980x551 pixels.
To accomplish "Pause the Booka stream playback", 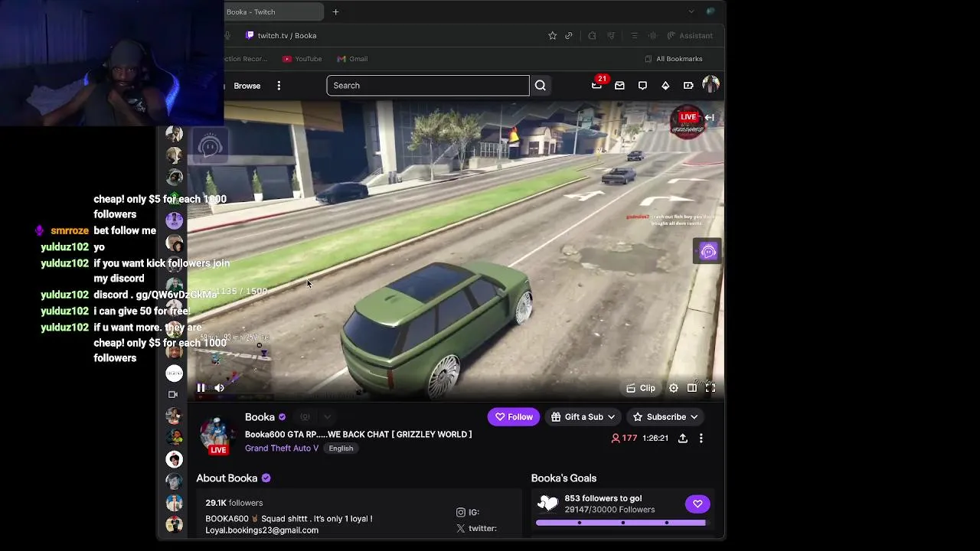I will point(201,388).
